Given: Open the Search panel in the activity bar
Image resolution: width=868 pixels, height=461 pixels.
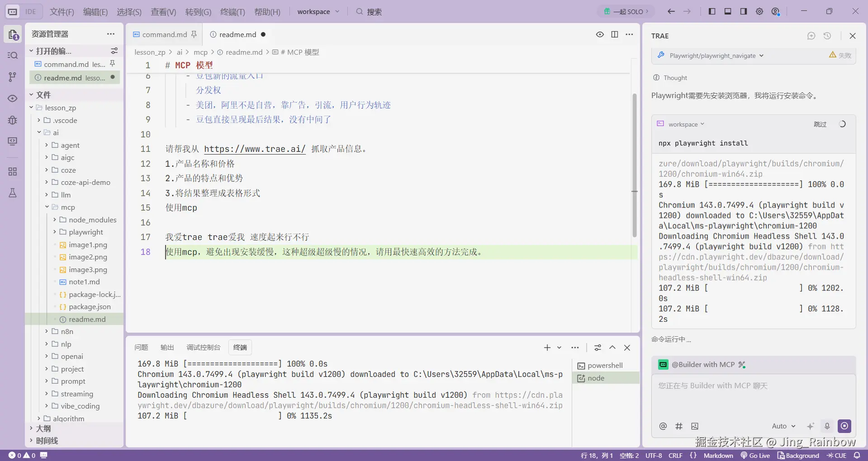Looking at the screenshot, I should pos(12,55).
